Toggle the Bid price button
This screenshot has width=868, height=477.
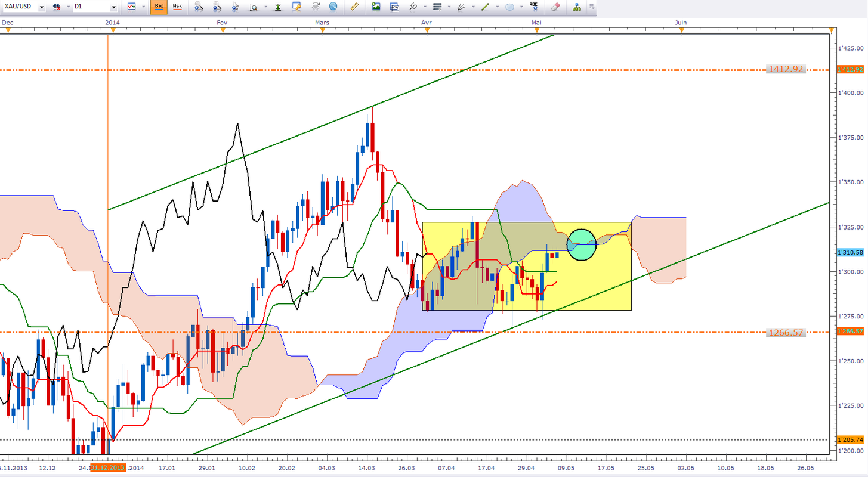[x=159, y=7]
